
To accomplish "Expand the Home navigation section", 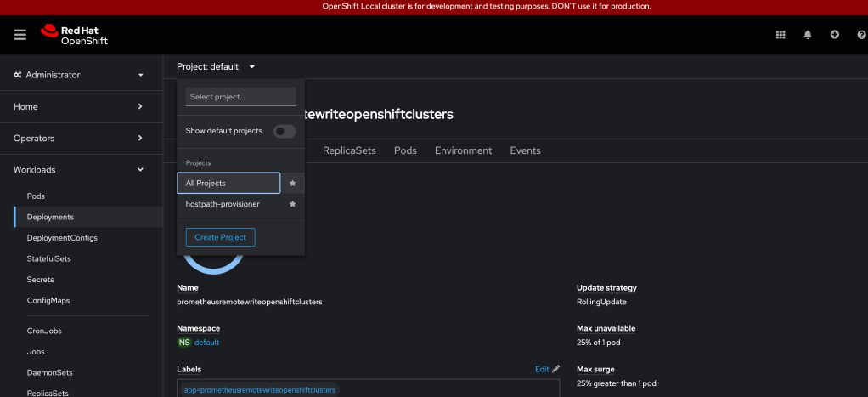I will (x=82, y=106).
